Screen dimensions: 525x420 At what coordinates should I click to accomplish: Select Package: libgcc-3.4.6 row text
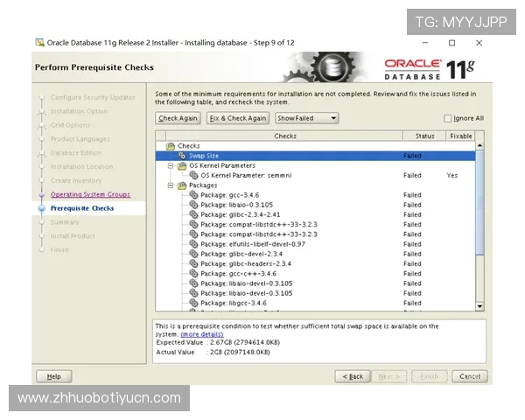click(234, 303)
